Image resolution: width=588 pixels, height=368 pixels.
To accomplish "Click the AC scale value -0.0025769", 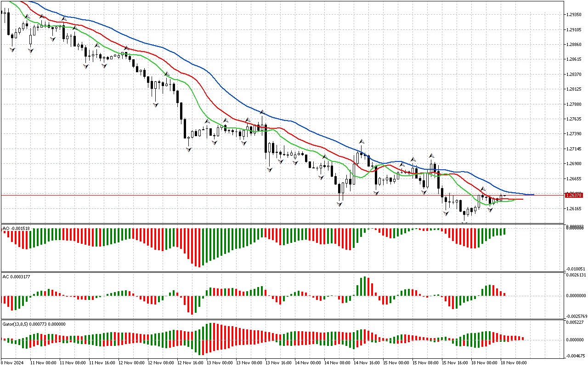I will pyautogui.click(x=577, y=316).
